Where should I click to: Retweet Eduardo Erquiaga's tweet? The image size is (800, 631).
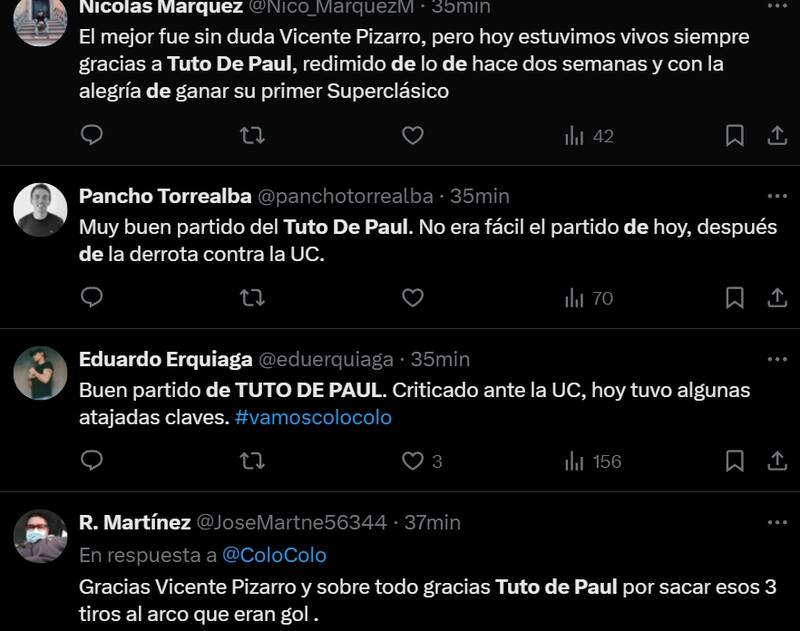(x=252, y=461)
